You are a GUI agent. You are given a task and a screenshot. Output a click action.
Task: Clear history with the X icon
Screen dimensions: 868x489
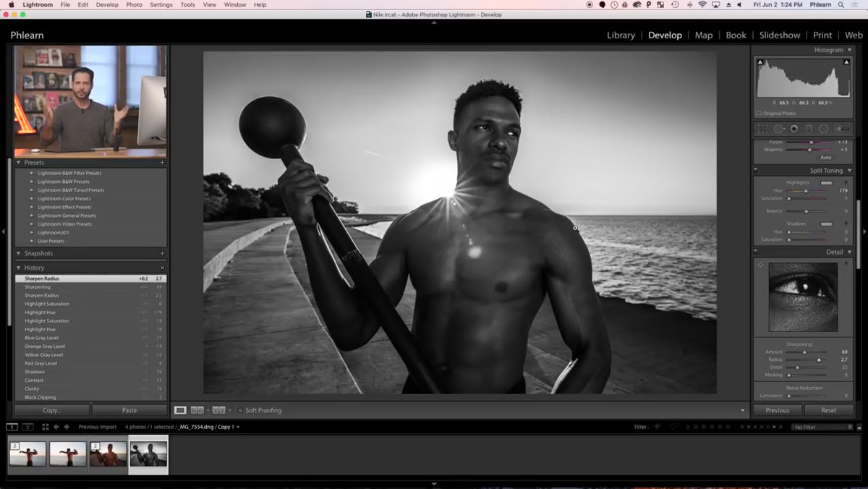[162, 268]
